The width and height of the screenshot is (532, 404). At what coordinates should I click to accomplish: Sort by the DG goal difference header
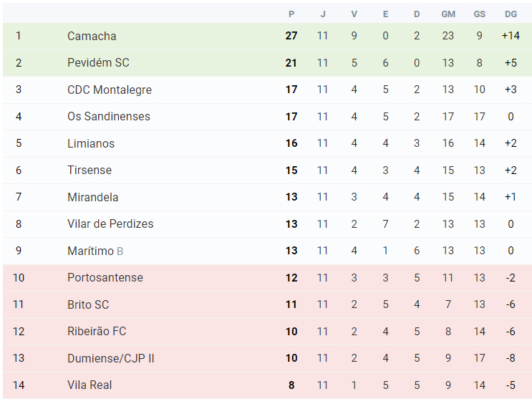click(x=511, y=14)
